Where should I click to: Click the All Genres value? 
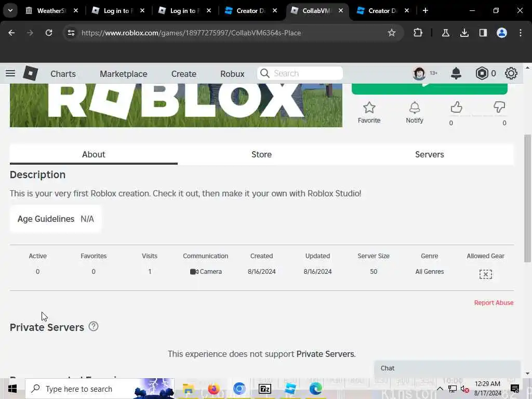click(x=430, y=271)
